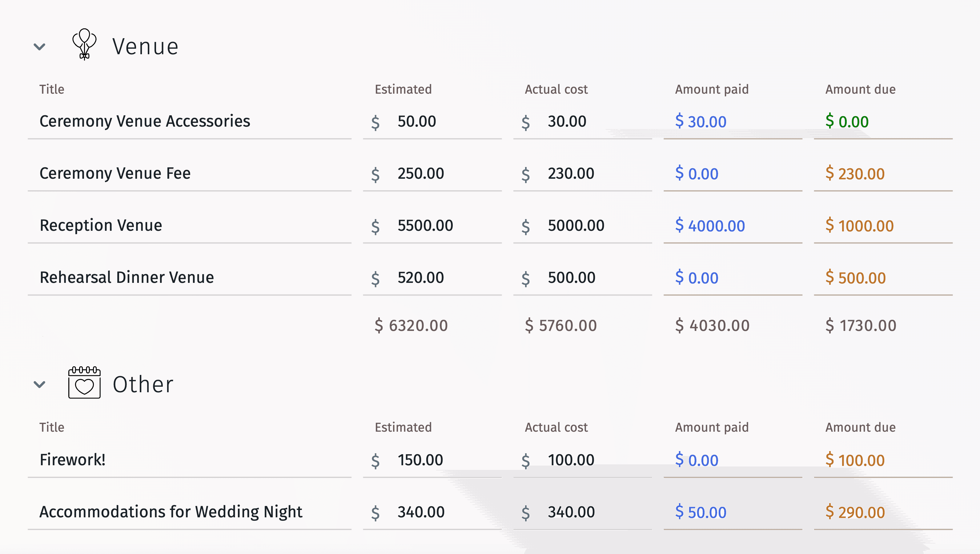Edit Ceremony Venue Fee actual cost 230.00
This screenshot has width=980, height=554.
pyautogui.click(x=571, y=173)
